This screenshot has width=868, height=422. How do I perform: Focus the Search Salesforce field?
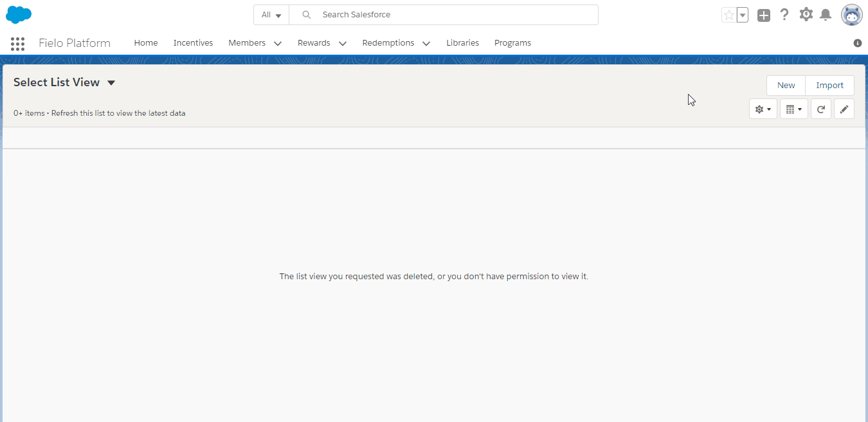pos(444,15)
